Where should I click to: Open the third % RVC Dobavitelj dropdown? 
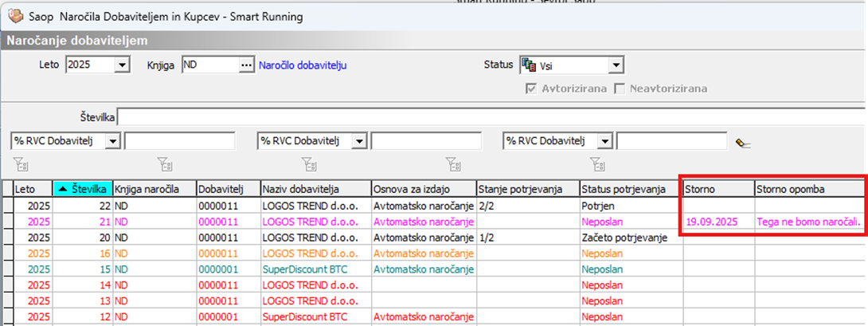pyautogui.click(x=604, y=141)
